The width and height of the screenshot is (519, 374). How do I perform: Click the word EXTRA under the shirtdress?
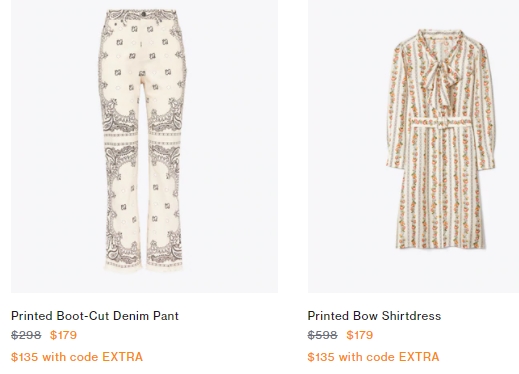(419, 357)
